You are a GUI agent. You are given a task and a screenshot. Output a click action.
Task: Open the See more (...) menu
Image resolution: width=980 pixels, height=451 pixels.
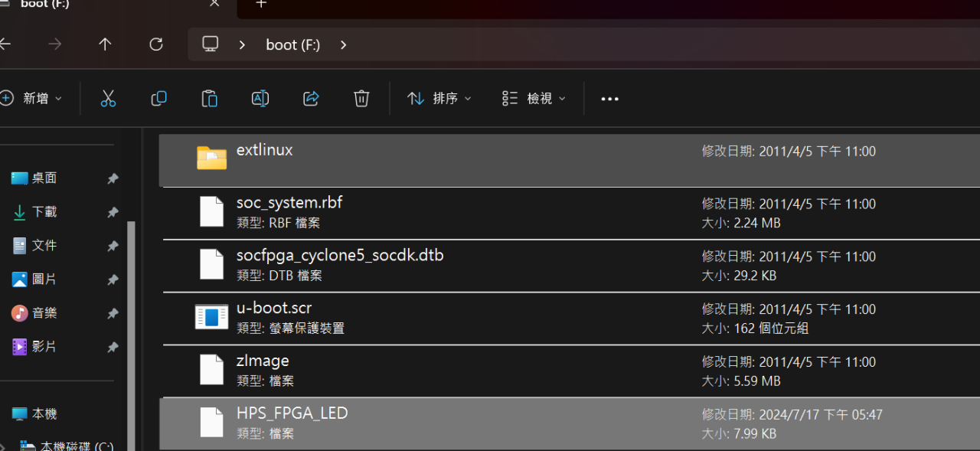coord(609,98)
